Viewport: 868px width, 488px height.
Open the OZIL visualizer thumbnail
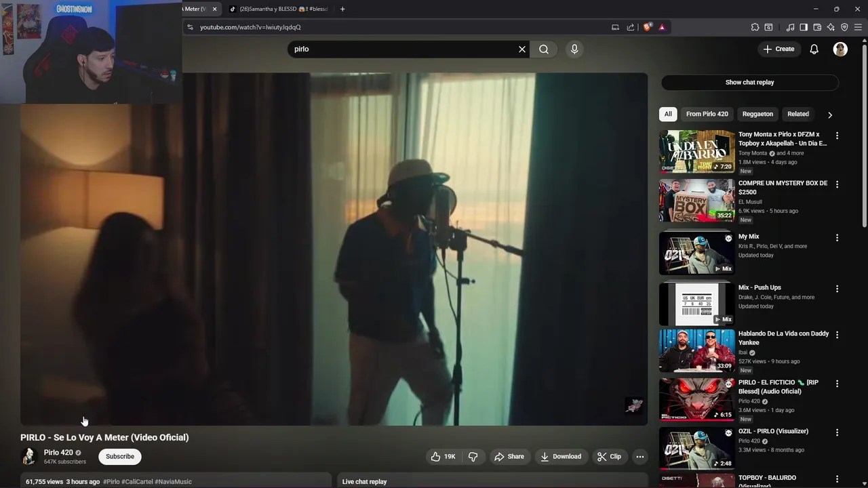(x=696, y=448)
